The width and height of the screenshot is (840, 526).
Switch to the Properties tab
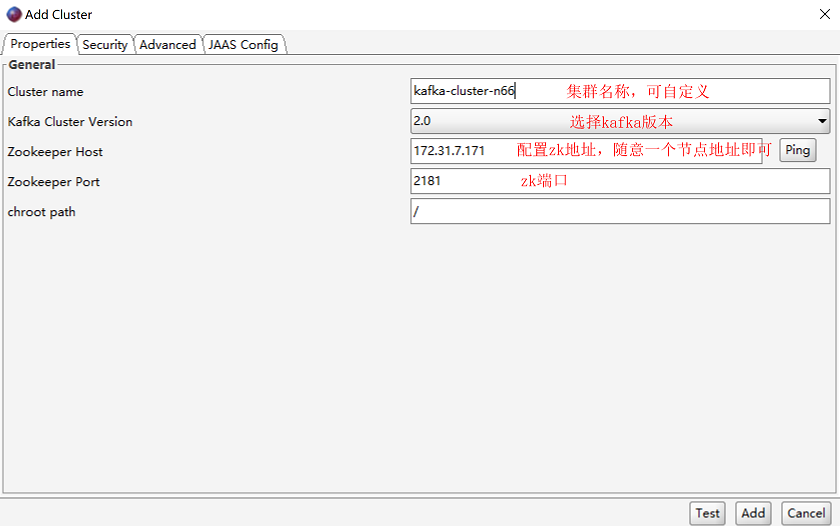click(x=40, y=44)
